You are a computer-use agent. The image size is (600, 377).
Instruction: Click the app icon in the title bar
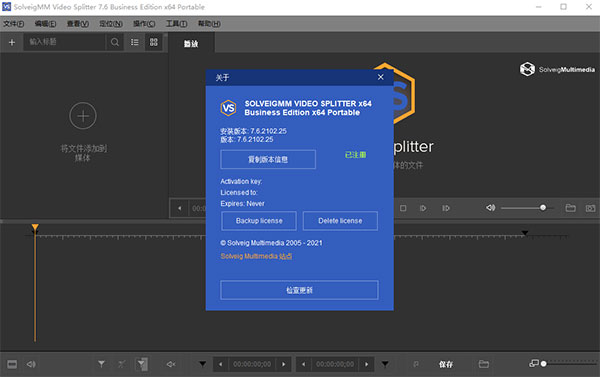click(7, 7)
